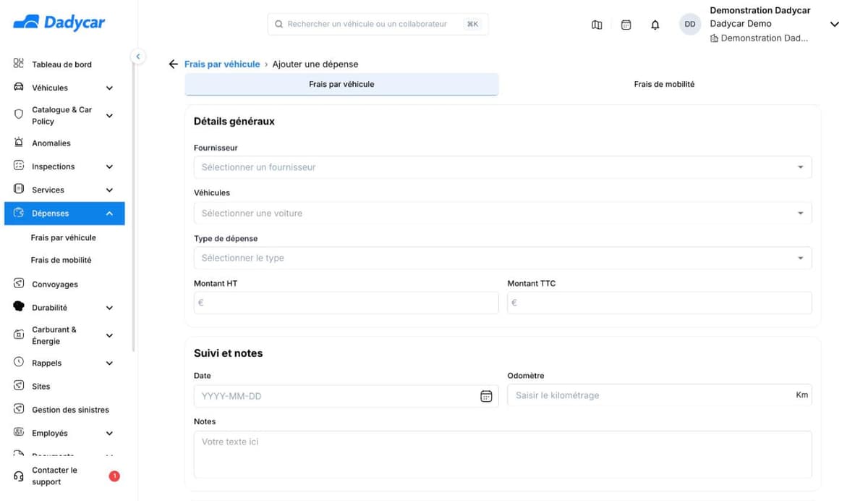Screen dimensions: 868x501
Task: Click the Convoyages sidebar icon
Action: coord(19,284)
